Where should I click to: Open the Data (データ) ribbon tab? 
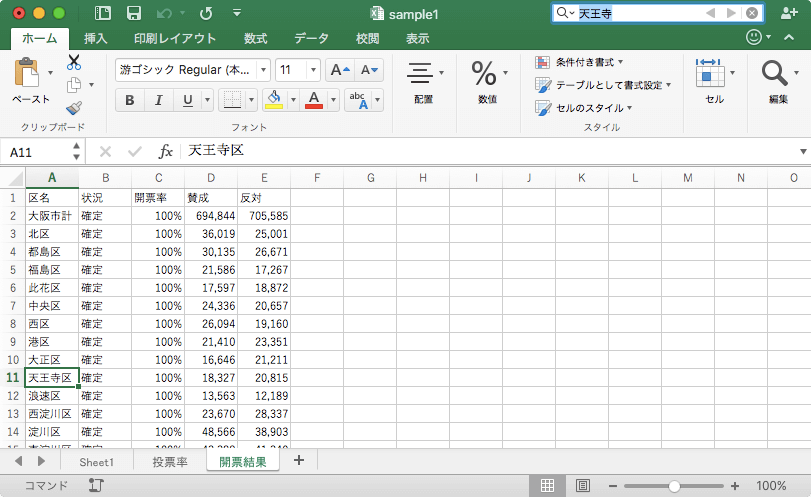311,38
